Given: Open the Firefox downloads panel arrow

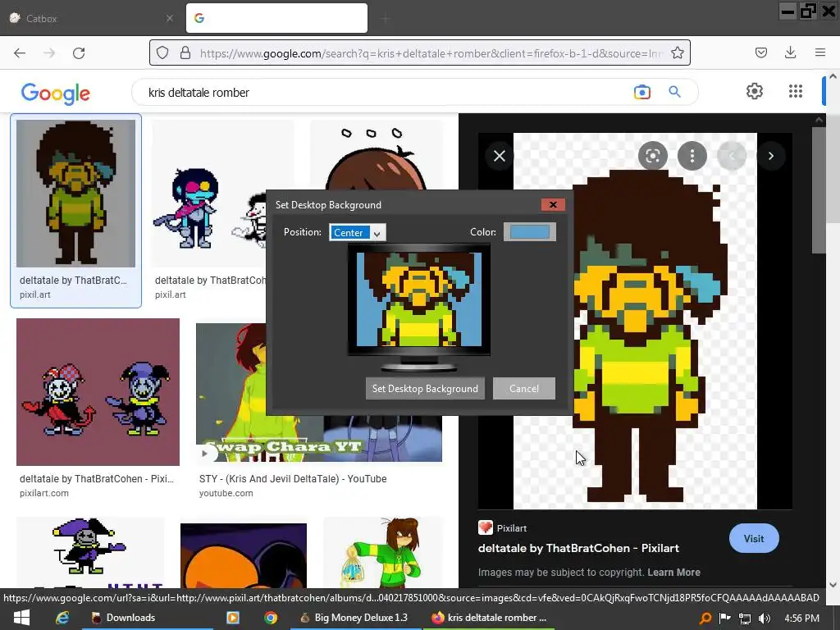Looking at the screenshot, I should 790,52.
